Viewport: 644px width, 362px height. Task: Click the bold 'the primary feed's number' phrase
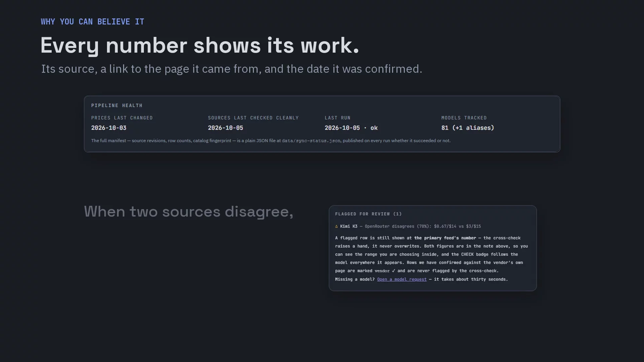445,238
